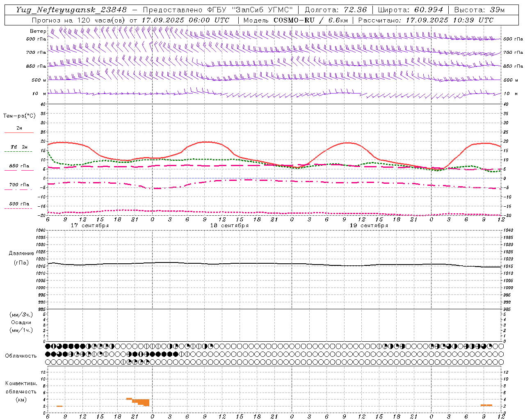Click the 17 сентября date label
Viewport: 525px width, 420px height.
click(x=90, y=226)
